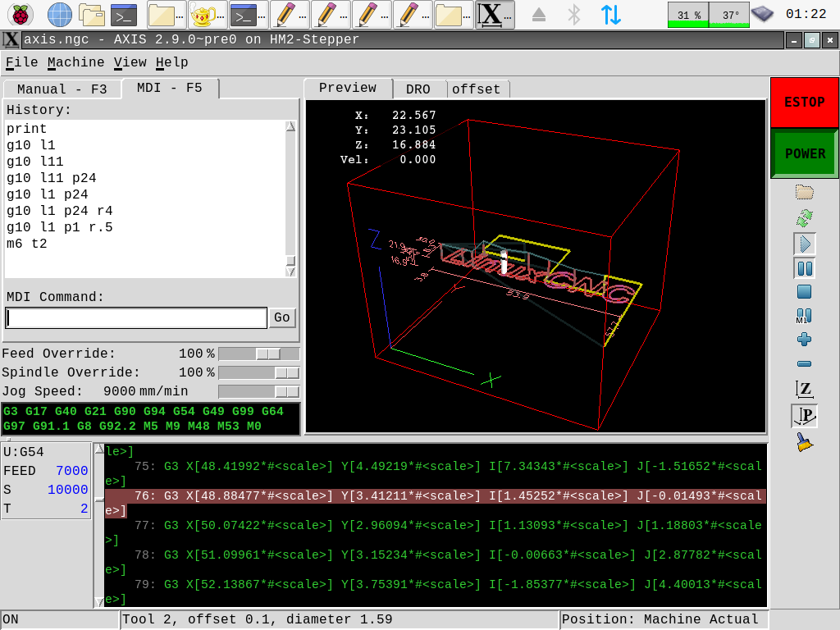Select the 'print' entry in History

click(x=27, y=129)
